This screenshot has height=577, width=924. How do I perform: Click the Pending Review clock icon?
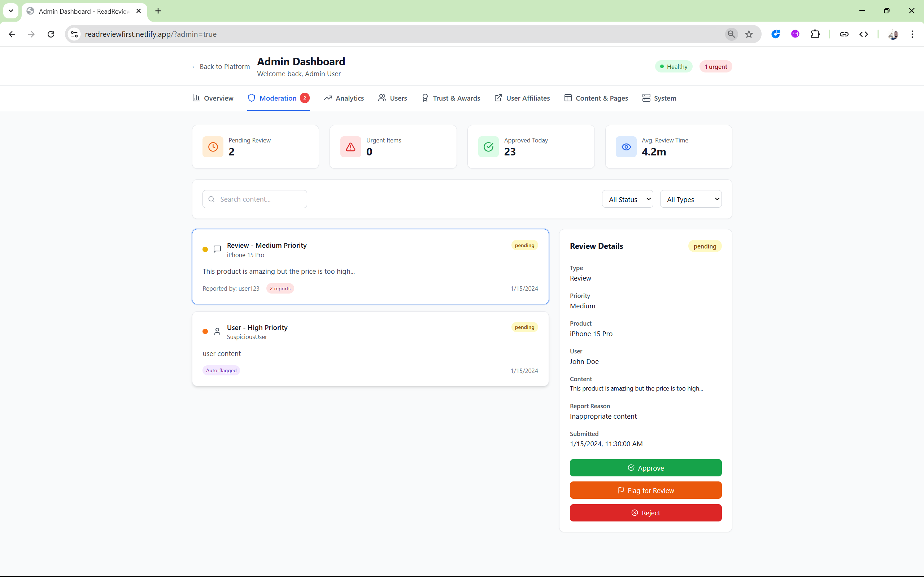click(213, 147)
